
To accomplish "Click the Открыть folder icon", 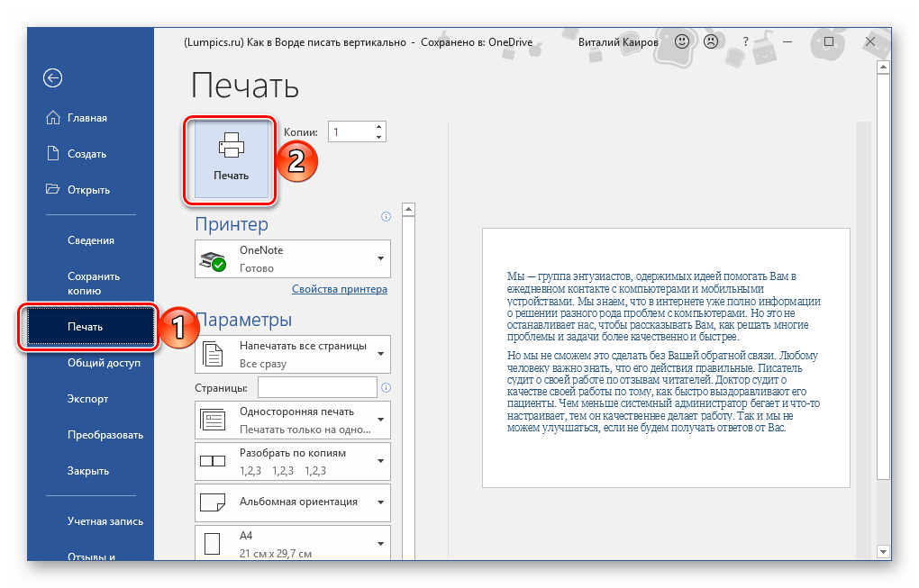I will [52, 190].
